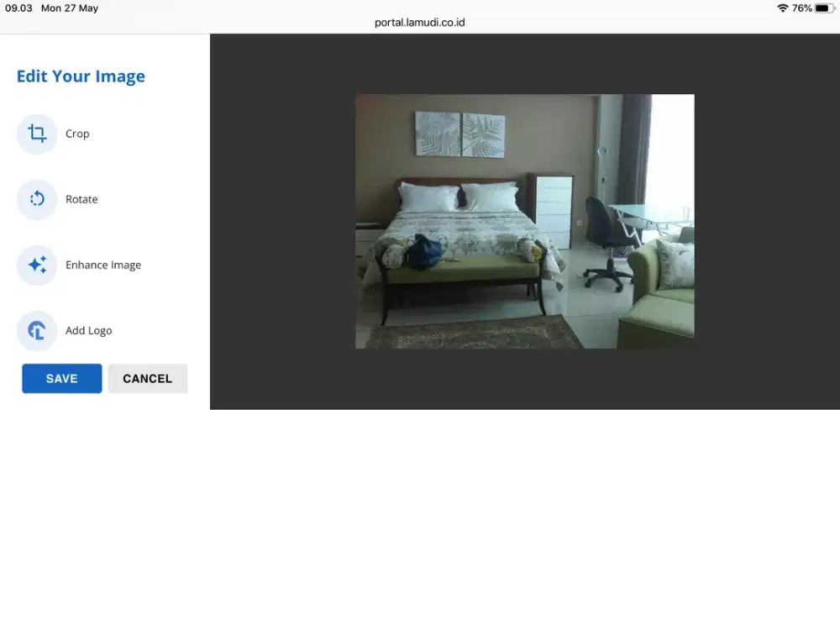Viewport: 840px width, 630px height.
Task: Click the bedroom photo preview
Action: pyautogui.click(x=524, y=221)
